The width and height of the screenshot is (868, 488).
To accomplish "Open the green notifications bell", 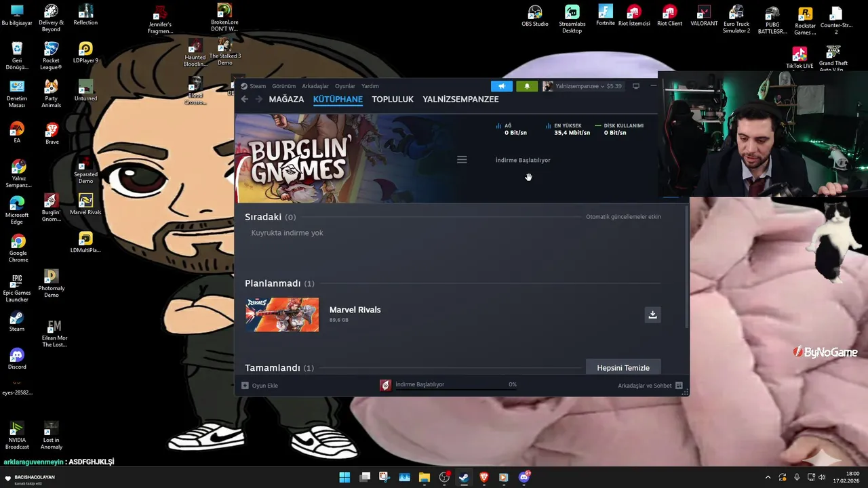I will pos(527,86).
